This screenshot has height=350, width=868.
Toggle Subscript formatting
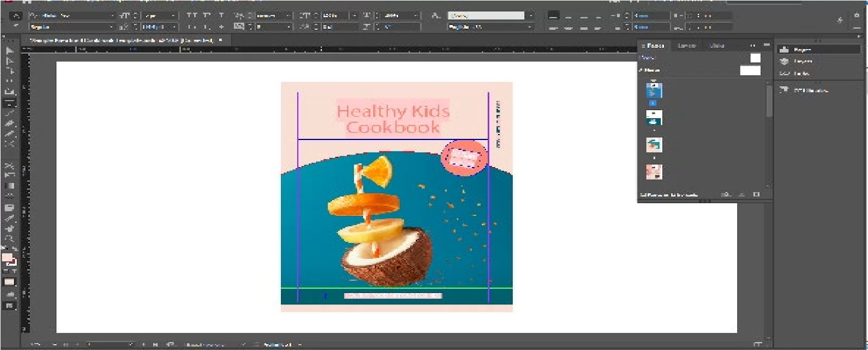point(207,26)
